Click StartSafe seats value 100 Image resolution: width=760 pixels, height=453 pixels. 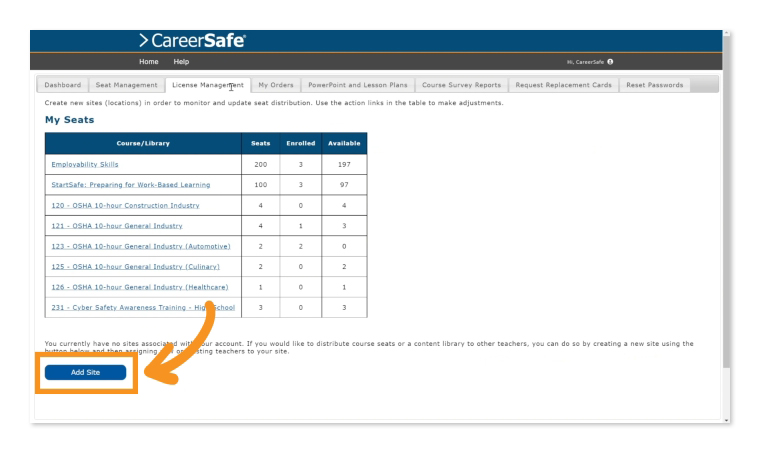pyautogui.click(x=261, y=185)
